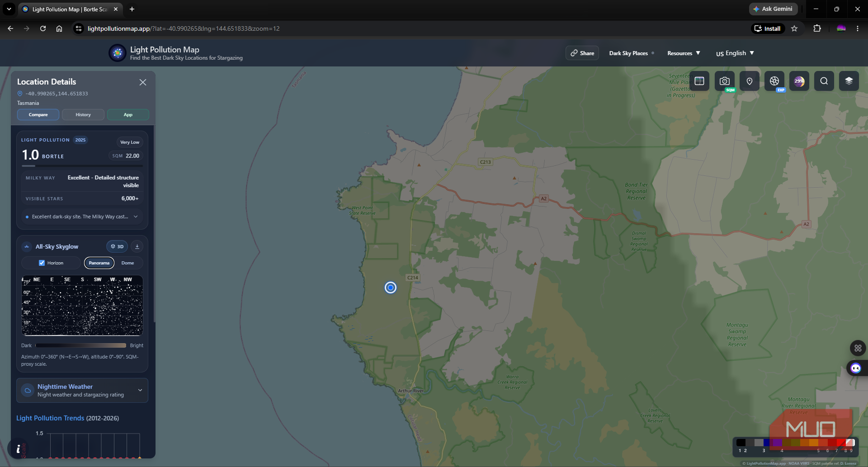The image size is (868, 467).
Task: Switch to the Compare tab
Action: (x=38, y=115)
